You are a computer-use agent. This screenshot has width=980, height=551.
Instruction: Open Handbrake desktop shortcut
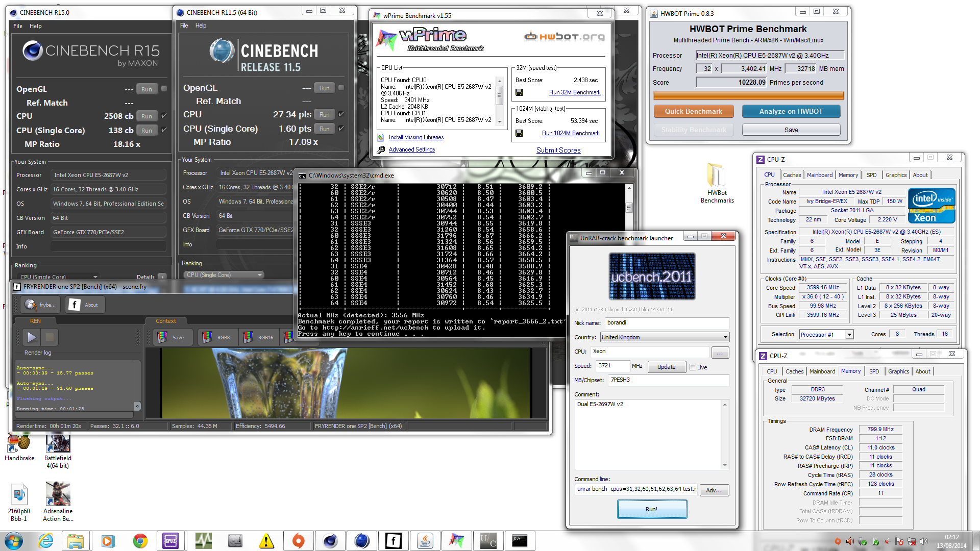pos(19,447)
